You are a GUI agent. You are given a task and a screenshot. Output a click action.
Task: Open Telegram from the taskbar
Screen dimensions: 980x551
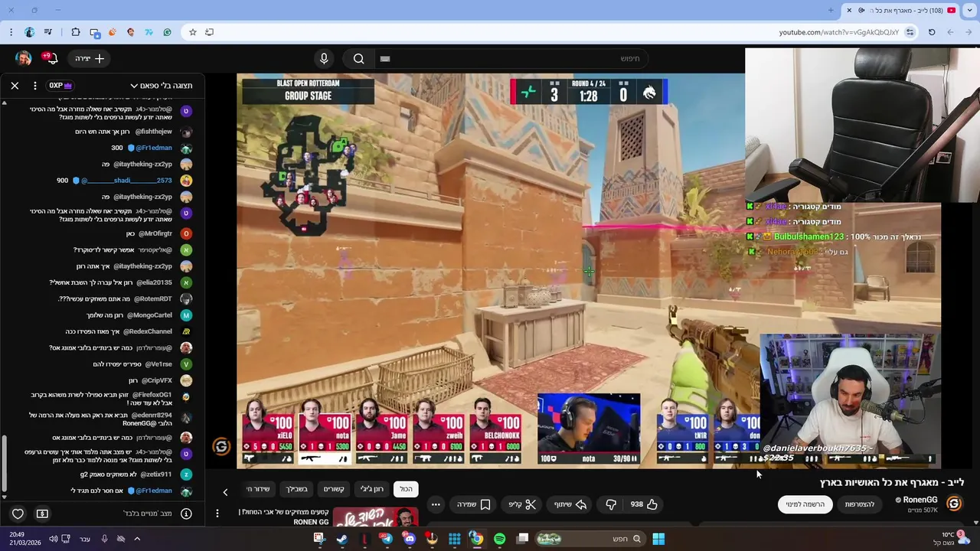point(387,539)
